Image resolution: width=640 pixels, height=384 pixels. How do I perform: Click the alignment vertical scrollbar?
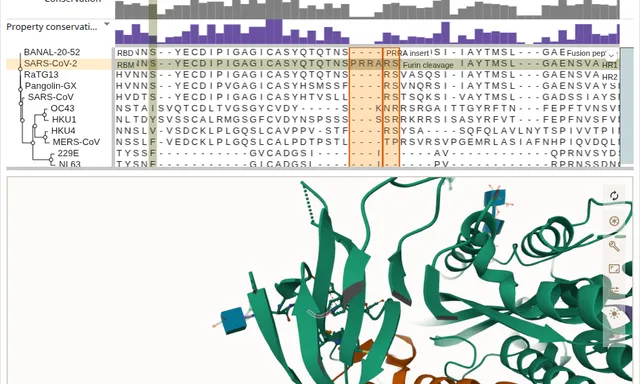627,107
